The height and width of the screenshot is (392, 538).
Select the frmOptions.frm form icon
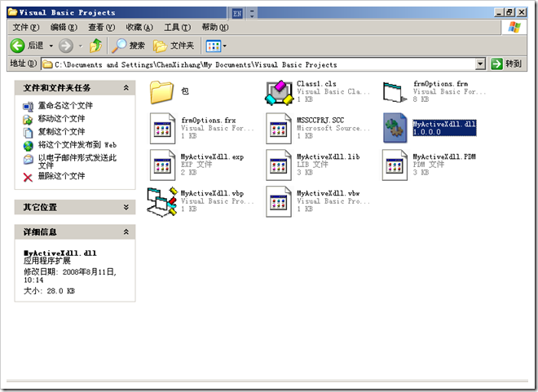(x=395, y=92)
